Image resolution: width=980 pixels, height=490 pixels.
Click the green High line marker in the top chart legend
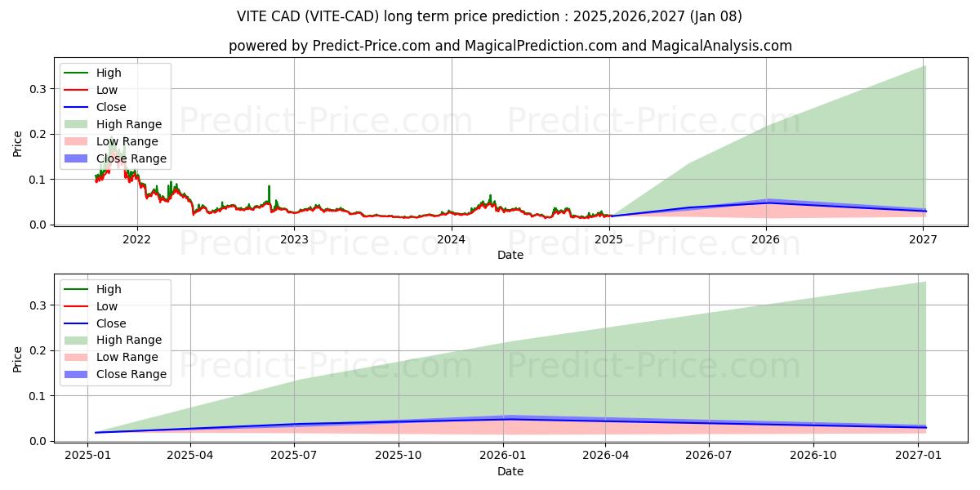click(x=78, y=73)
